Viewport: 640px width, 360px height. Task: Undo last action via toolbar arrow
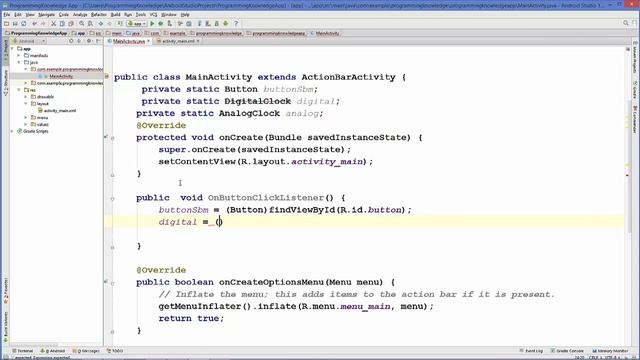tap(34, 24)
